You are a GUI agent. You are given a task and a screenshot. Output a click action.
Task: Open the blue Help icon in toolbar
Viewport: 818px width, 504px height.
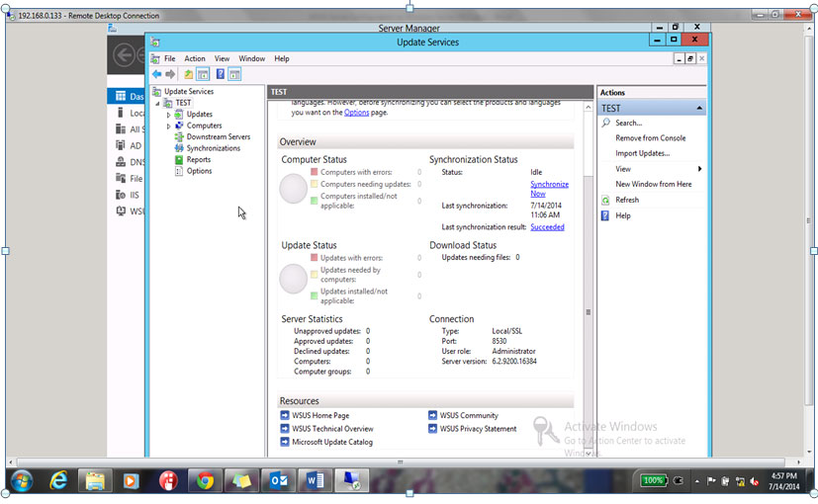(x=221, y=74)
